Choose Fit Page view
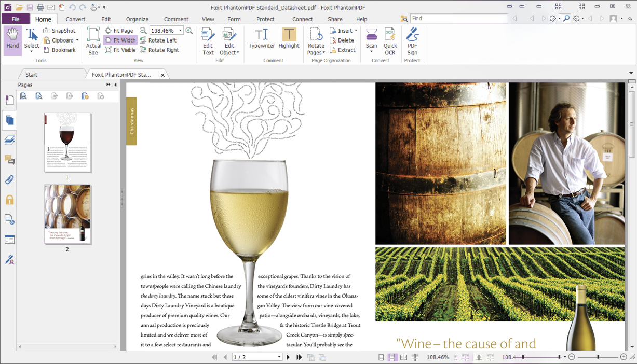The width and height of the screenshot is (637, 364). (x=119, y=31)
